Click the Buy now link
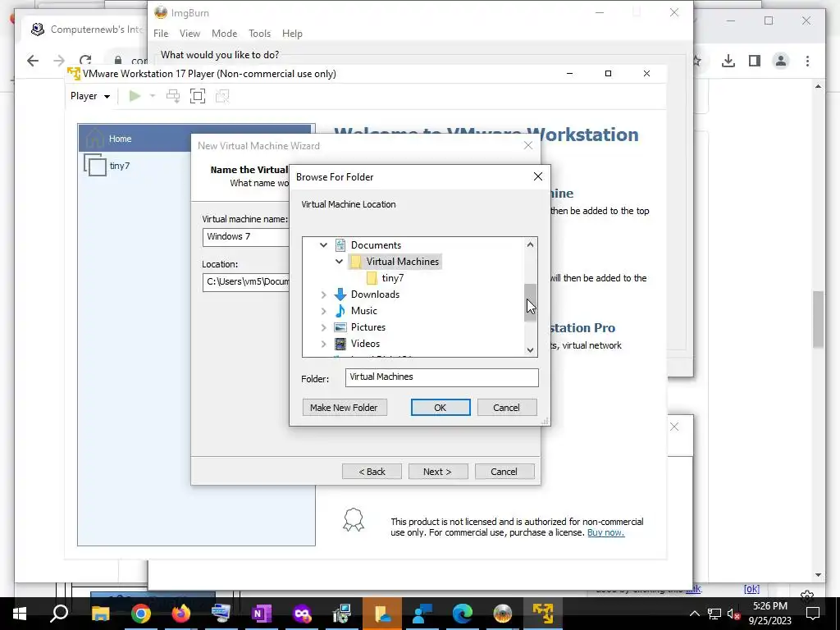Screen dimensions: 840x630 pyautogui.click(x=606, y=532)
